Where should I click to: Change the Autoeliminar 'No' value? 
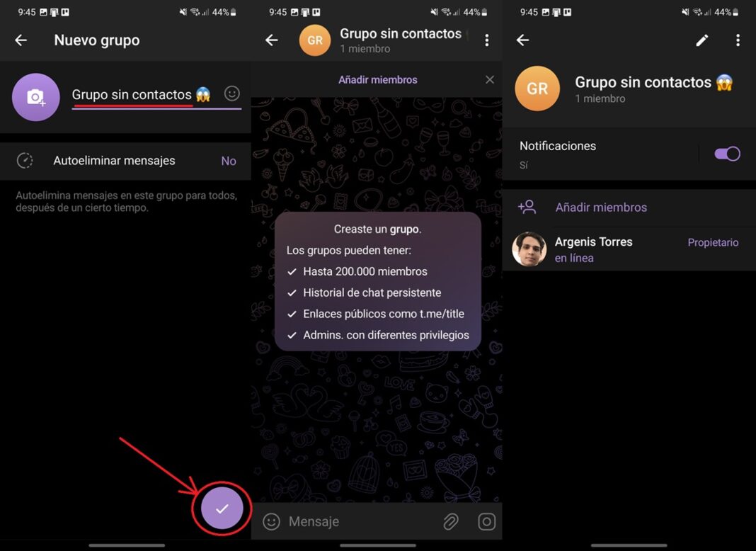(229, 161)
